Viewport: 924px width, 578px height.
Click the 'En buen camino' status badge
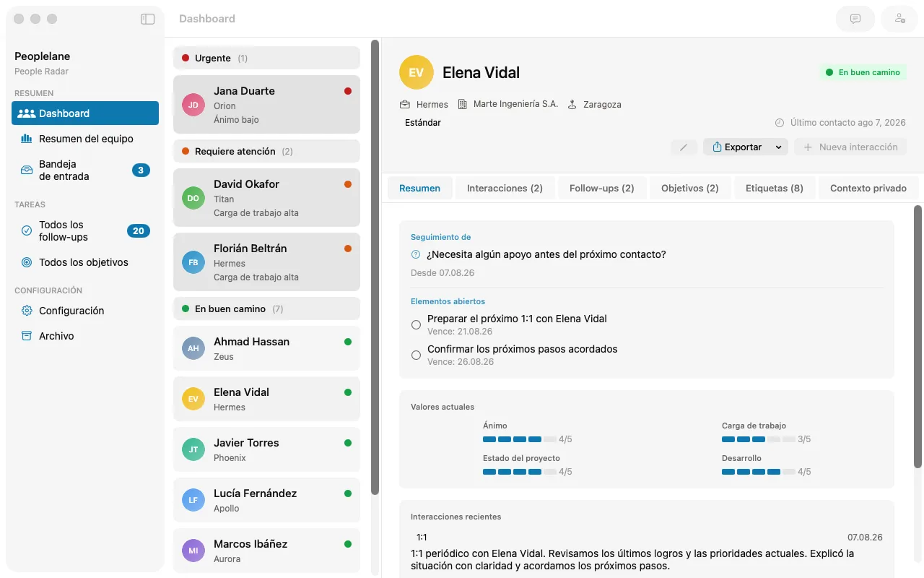point(863,72)
